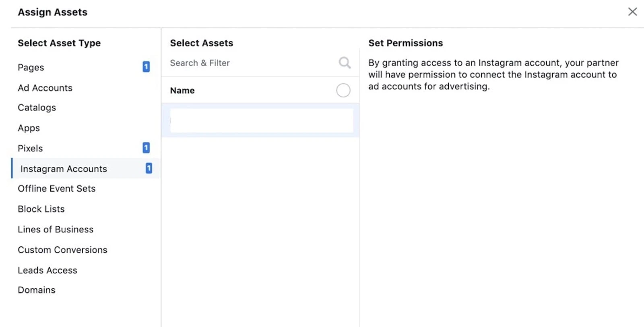Open Custom Conversions asset type
The image size is (644, 327).
[x=62, y=250]
